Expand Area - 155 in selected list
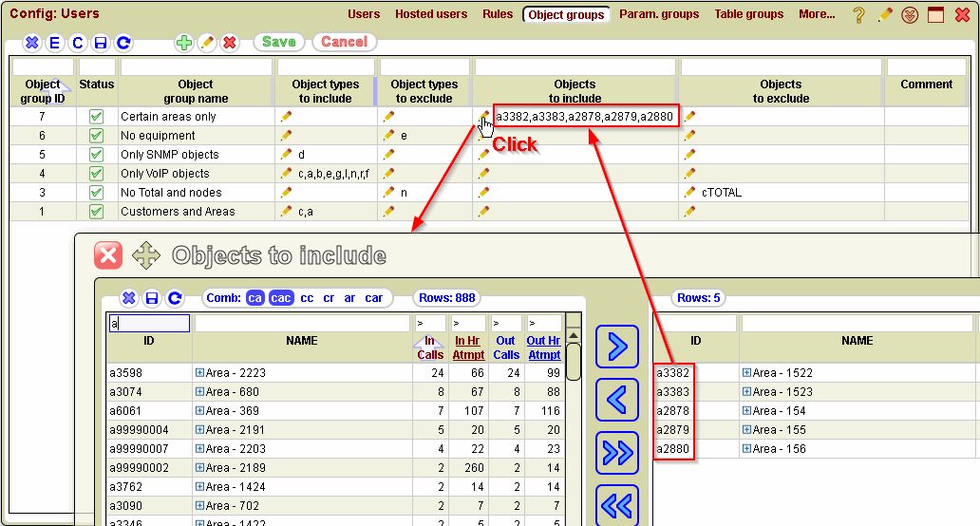Image resolution: width=980 pixels, height=526 pixels. click(746, 429)
